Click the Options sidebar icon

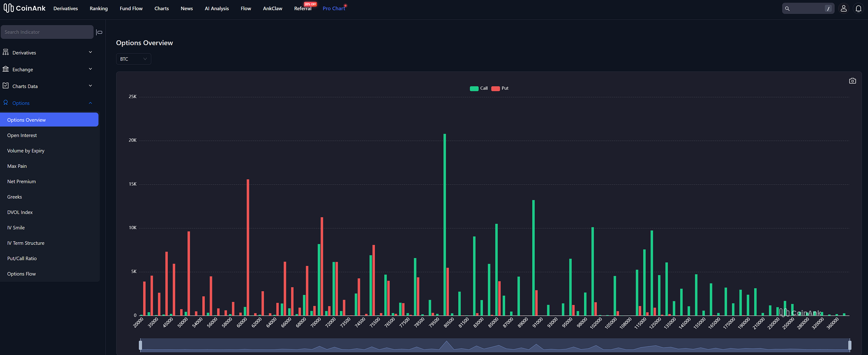pyautogui.click(x=6, y=103)
